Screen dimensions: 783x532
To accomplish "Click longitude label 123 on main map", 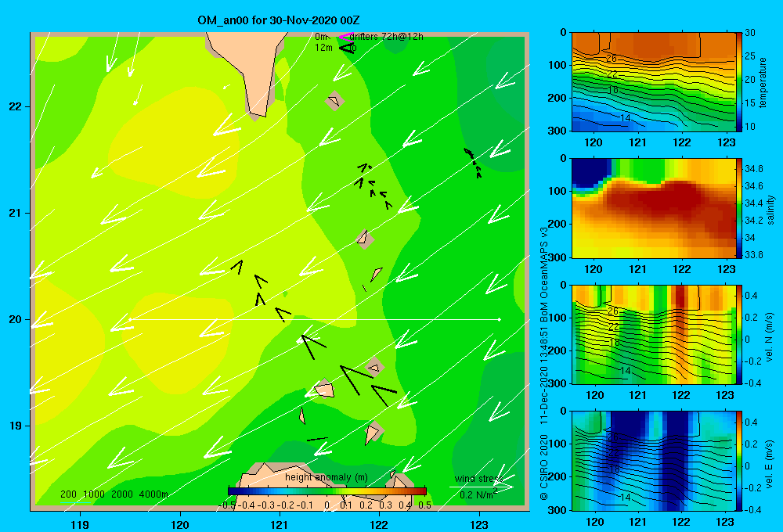I will (x=479, y=524).
